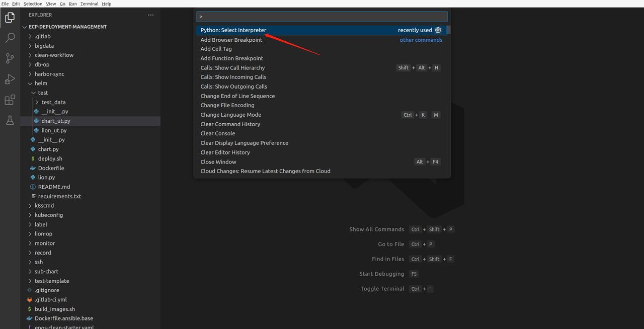Click the lion_ut.py Python file icon
644x329 pixels.
tap(36, 130)
